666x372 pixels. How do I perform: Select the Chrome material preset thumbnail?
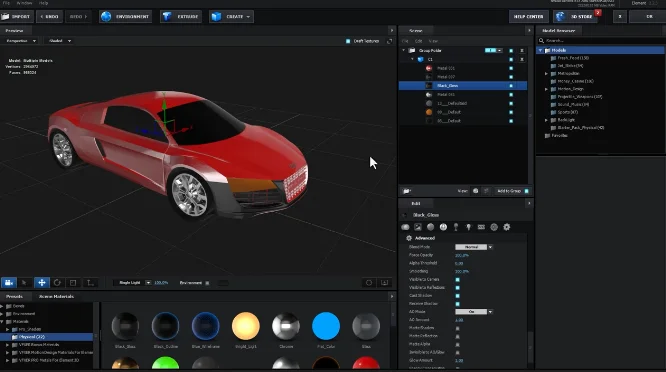286,326
